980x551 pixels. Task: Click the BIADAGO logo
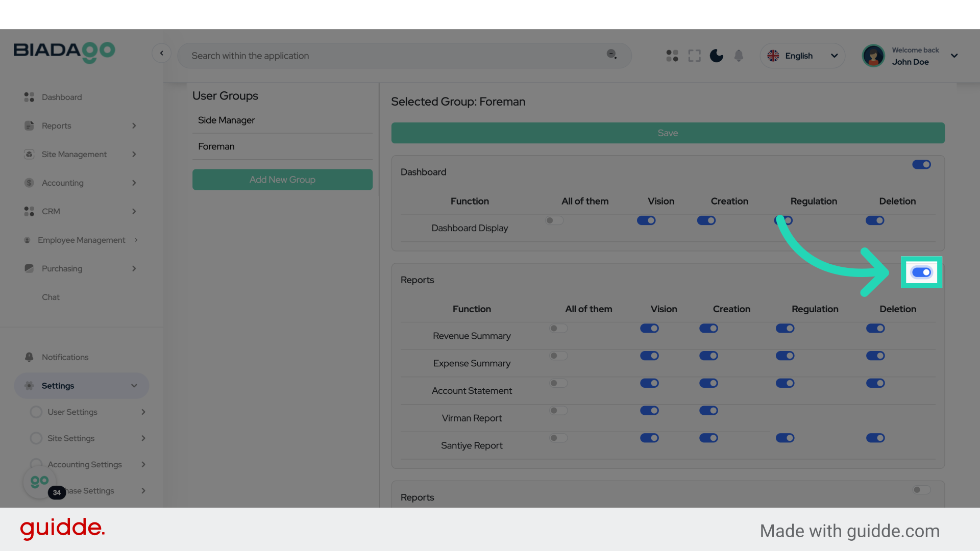tap(64, 51)
